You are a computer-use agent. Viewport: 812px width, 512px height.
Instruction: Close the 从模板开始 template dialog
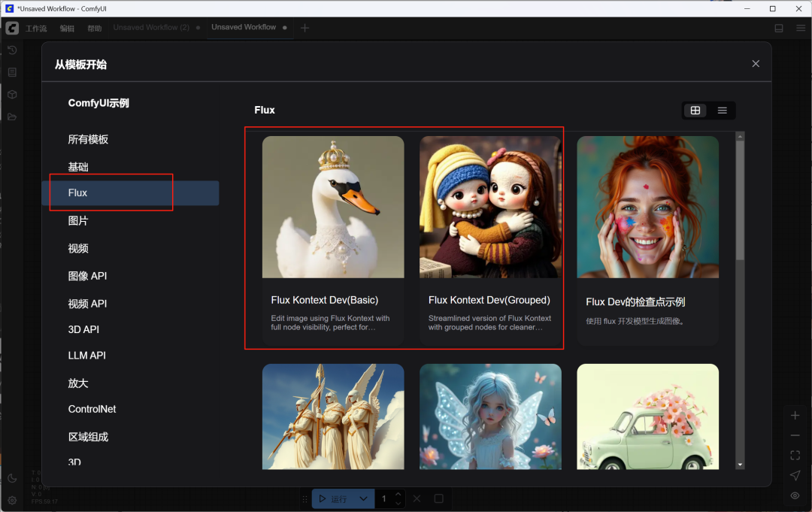click(756, 64)
